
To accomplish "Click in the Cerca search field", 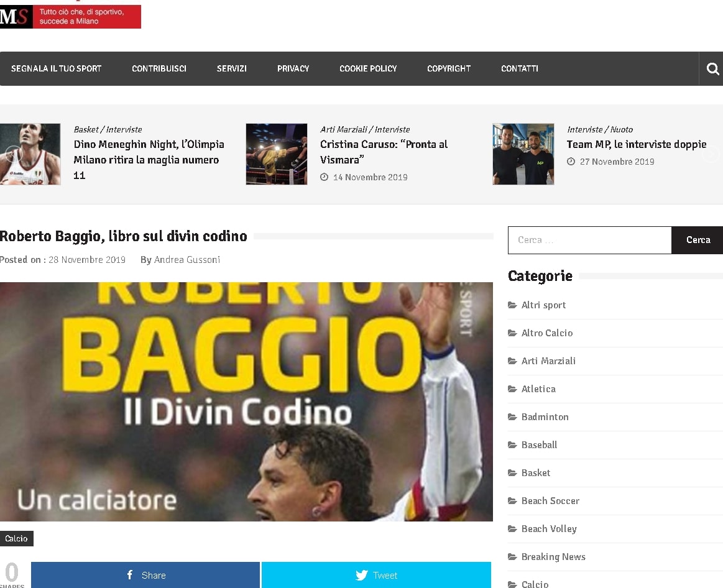I will pyautogui.click(x=589, y=240).
